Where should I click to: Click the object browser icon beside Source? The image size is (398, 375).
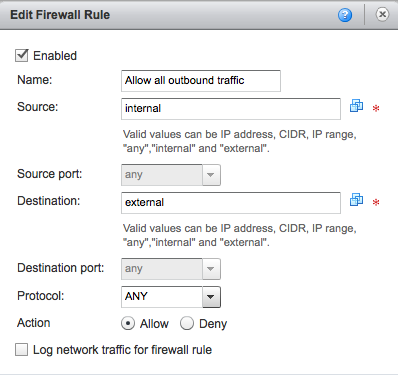pyautogui.click(x=356, y=106)
